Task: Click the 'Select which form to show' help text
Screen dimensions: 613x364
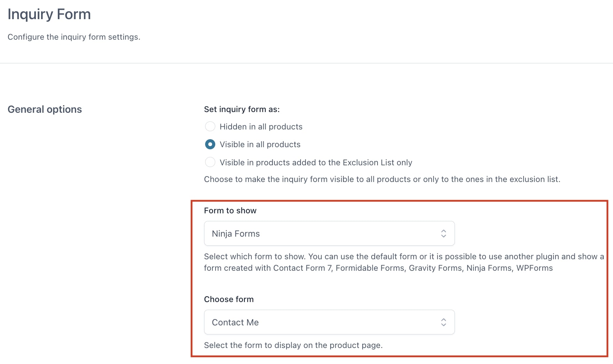Action: click(x=404, y=262)
